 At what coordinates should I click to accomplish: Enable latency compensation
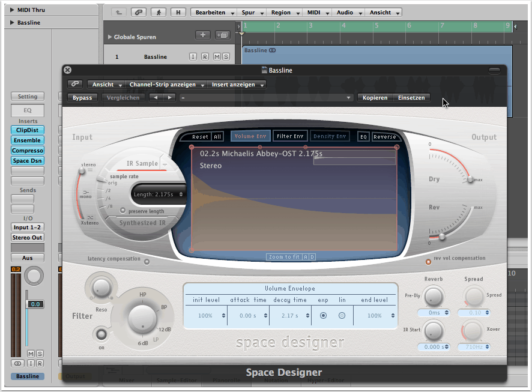(x=147, y=261)
